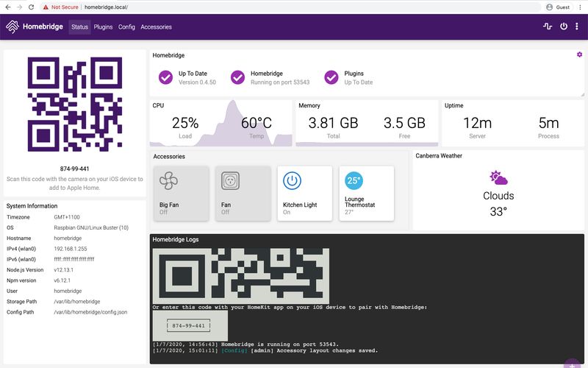Click the Version 0.4.50 text
Image resolution: width=588 pixels, height=368 pixels.
(197, 82)
